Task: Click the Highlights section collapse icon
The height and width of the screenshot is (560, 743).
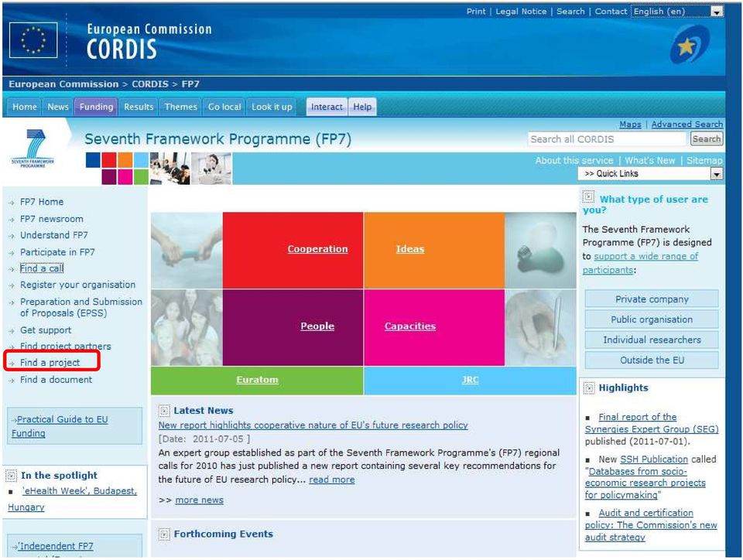Action: 589,388
